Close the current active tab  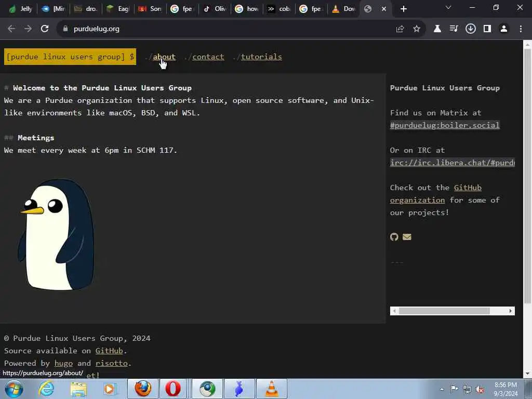[384, 9]
